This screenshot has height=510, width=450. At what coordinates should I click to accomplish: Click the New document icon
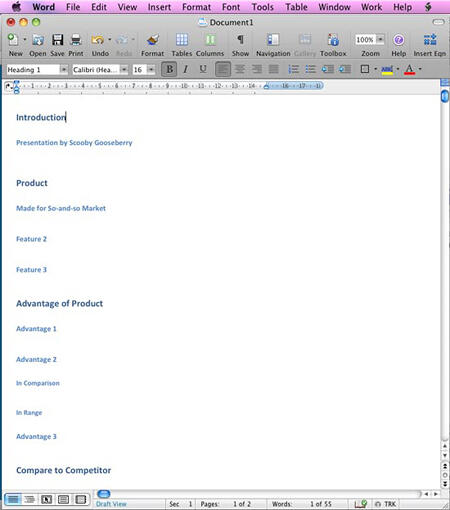[13, 40]
